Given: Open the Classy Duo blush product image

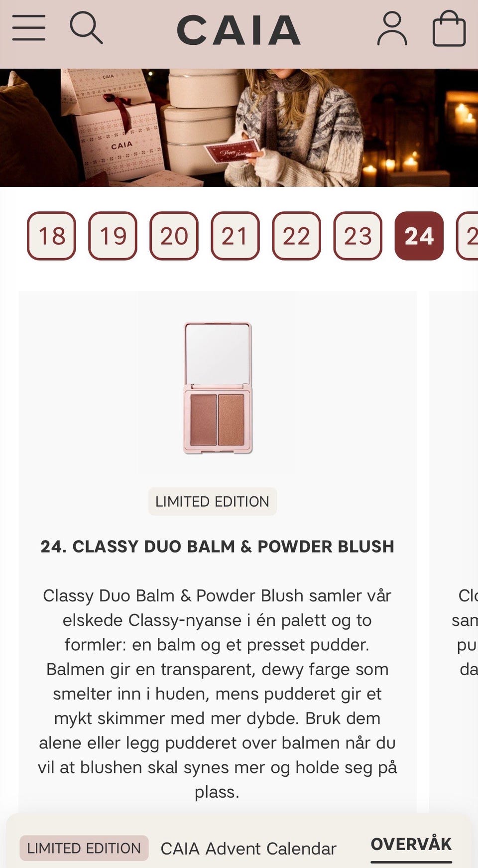Looking at the screenshot, I should click(x=218, y=388).
